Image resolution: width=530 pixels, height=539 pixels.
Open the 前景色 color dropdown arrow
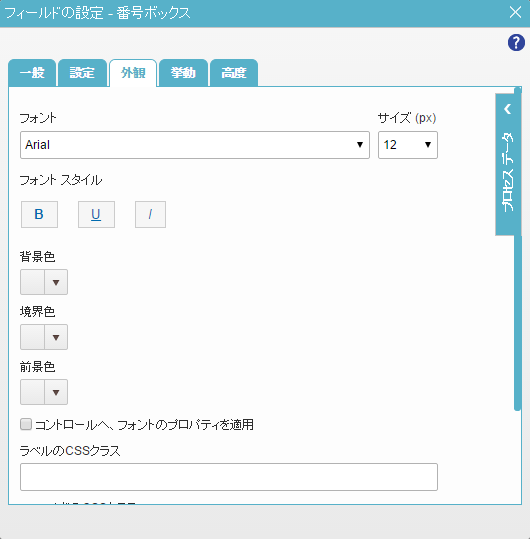[56, 392]
